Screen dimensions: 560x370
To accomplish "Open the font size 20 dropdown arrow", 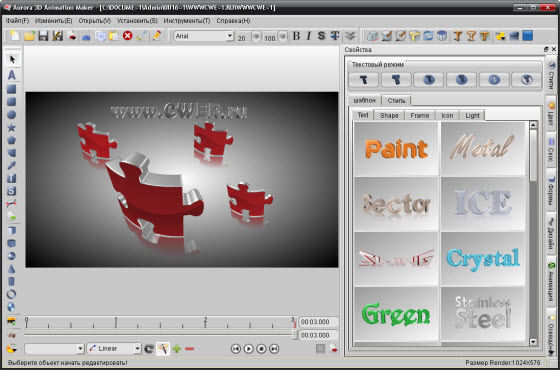I will pos(256,36).
